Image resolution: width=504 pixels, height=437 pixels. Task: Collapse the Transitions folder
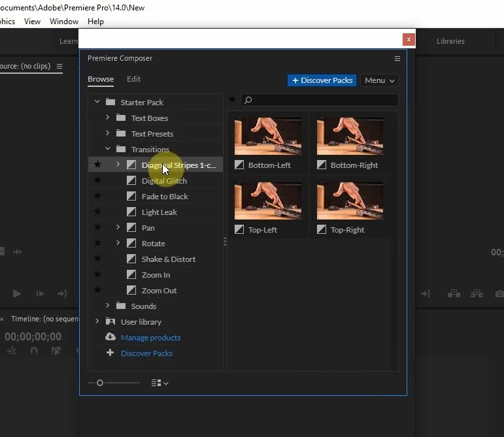107,149
